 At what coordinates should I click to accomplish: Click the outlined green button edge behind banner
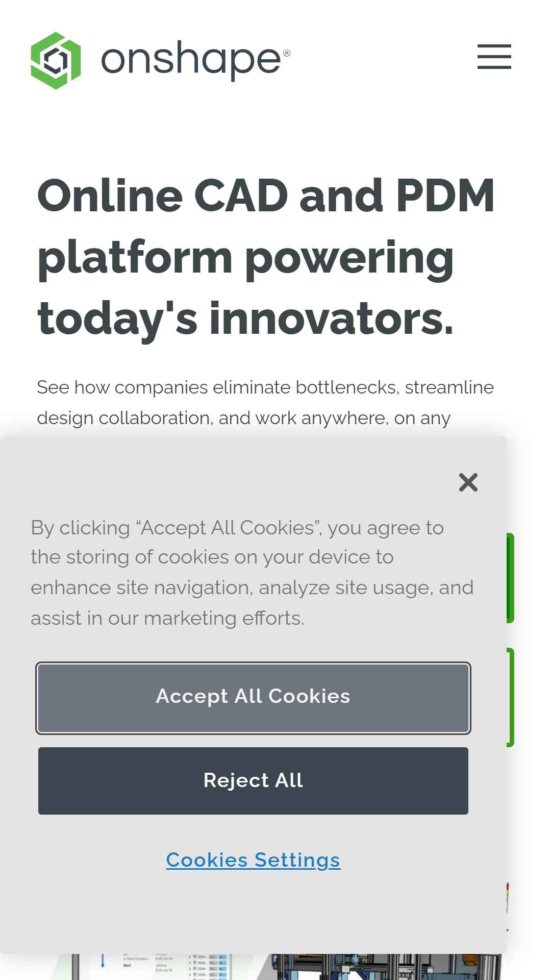point(510,697)
